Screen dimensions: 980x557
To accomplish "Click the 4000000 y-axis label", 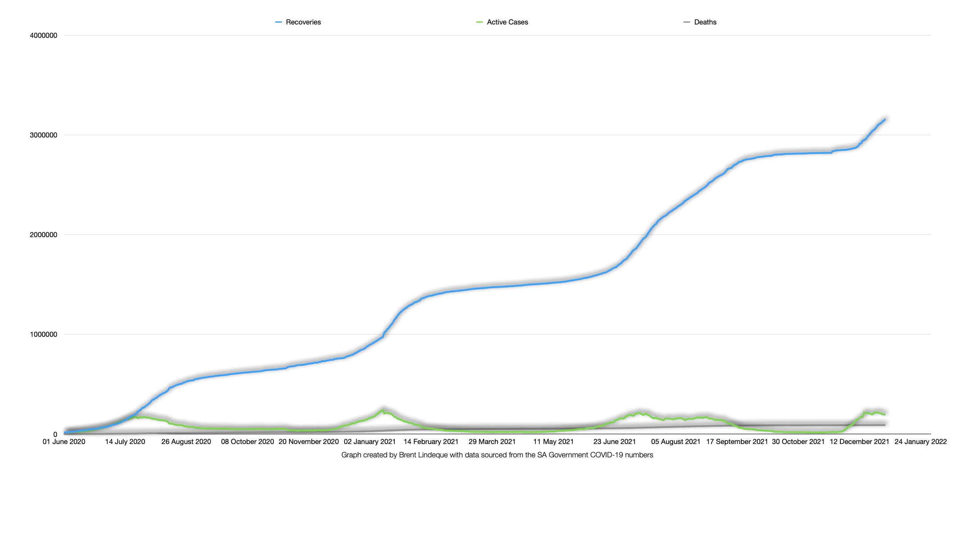I will point(44,36).
